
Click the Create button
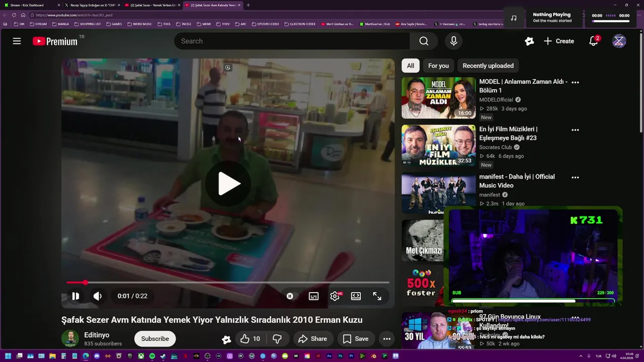coord(558,41)
